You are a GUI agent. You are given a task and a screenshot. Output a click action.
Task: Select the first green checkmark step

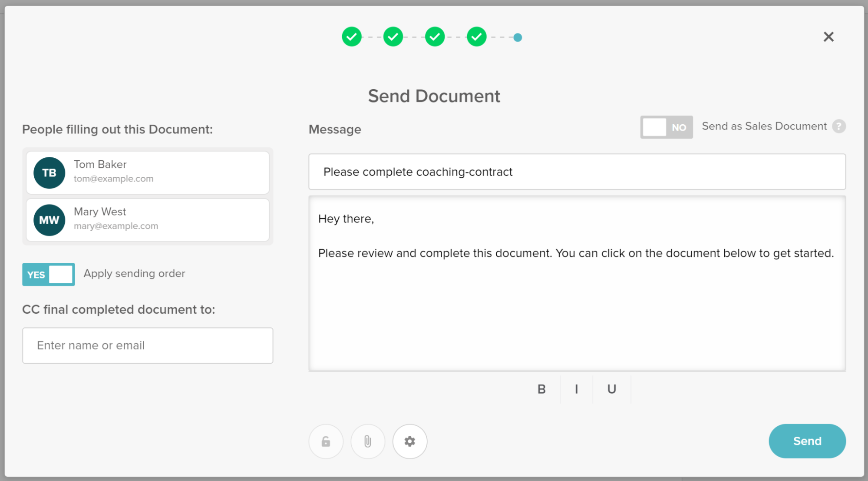pos(352,36)
